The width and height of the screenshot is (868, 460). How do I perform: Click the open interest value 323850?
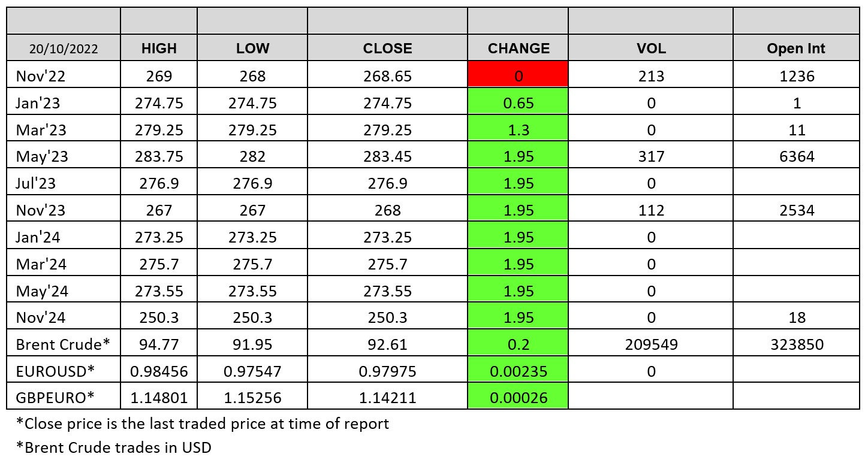tap(796, 344)
